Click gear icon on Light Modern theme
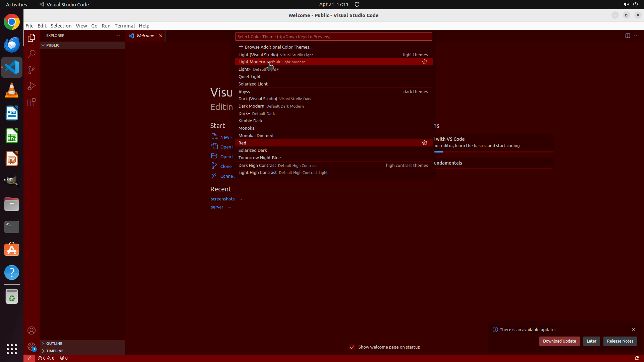The width and height of the screenshot is (644, 362). (x=424, y=62)
